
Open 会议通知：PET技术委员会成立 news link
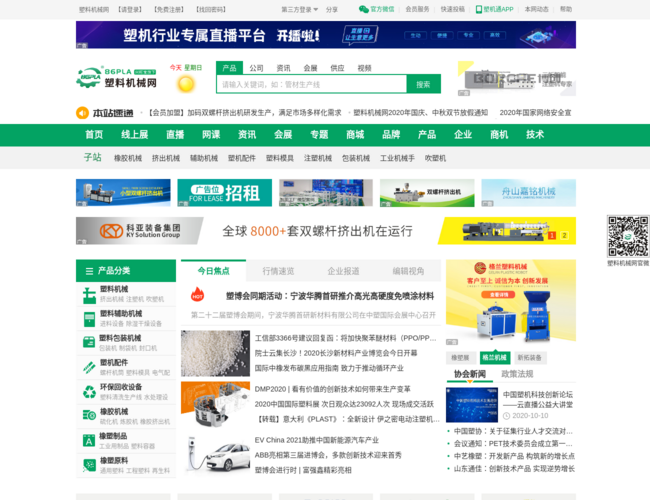coord(513,444)
